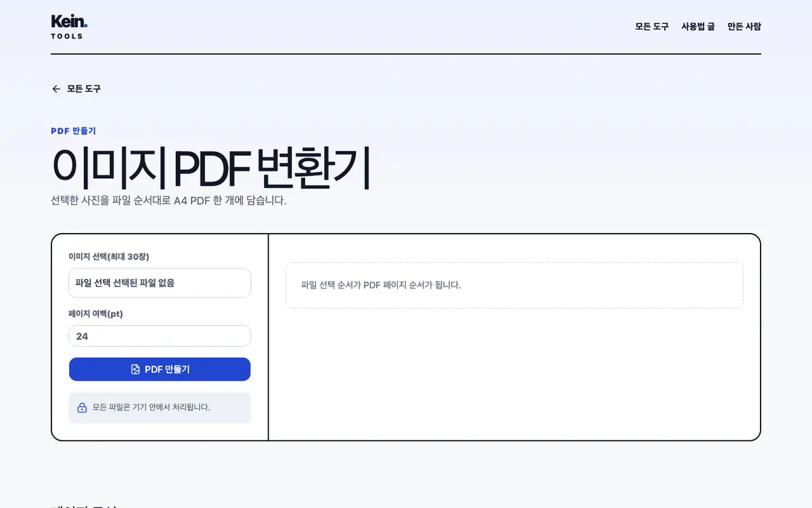
Task: Click the 페이지 여백(pt) label
Action: tap(95, 314)
